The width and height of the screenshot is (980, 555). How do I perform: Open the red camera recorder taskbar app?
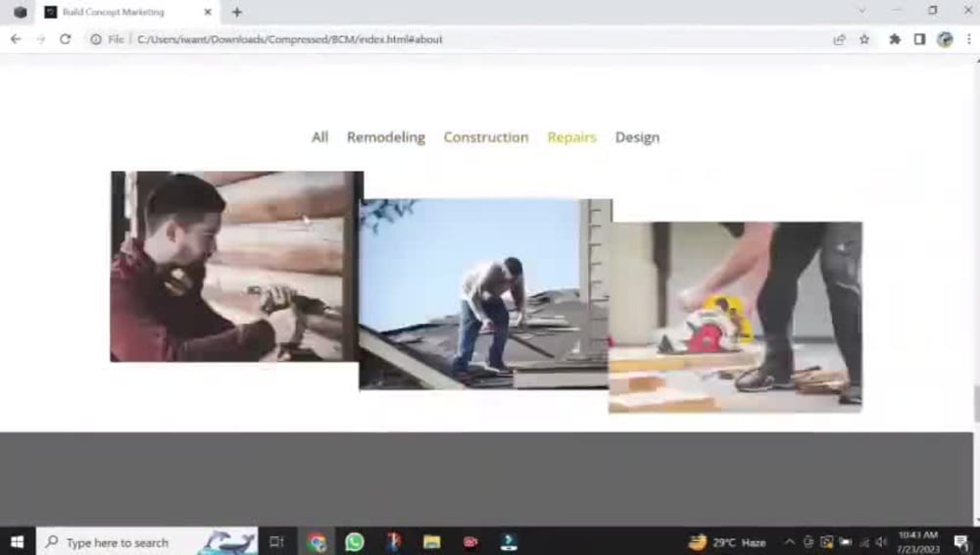(x=470, y=542)
